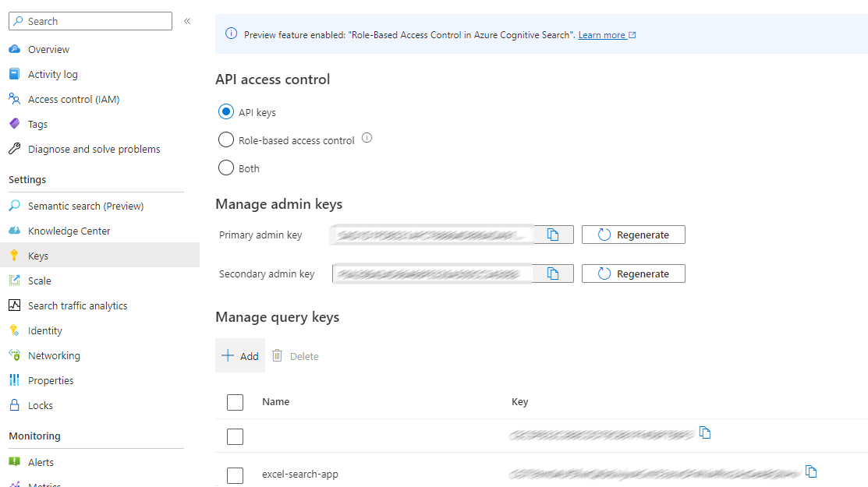Click the Semantic search magnifier icon
Image resolution: width=868 pixels, height=487 pixels.
15,206
